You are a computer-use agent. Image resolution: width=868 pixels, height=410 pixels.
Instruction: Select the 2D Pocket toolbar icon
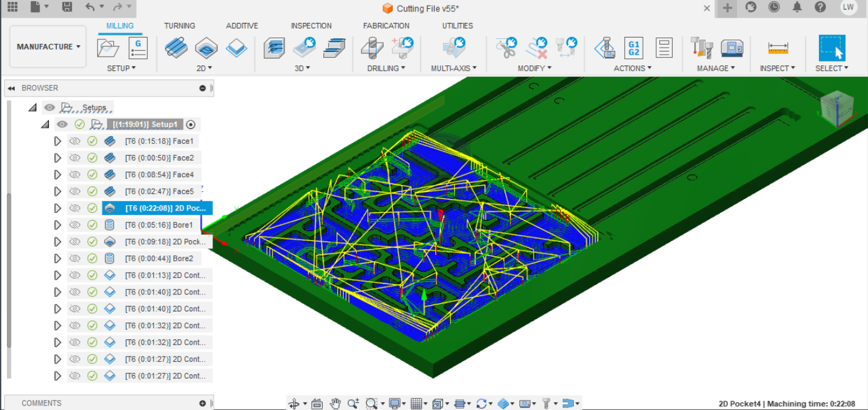(206, 48)
